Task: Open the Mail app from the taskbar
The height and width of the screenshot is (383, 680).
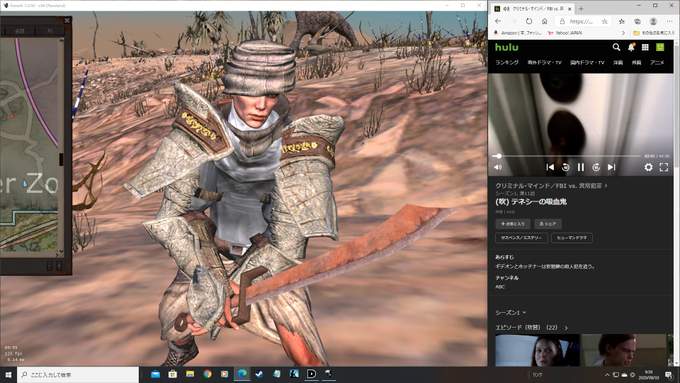Action: pos(155,374)
